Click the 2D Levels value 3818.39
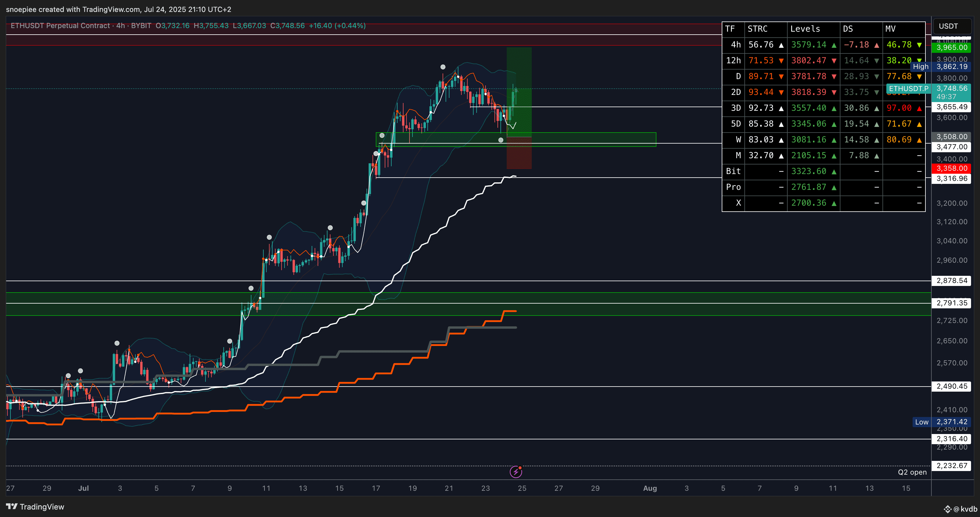This screenshot has height=517, width=980. point(809,92)
